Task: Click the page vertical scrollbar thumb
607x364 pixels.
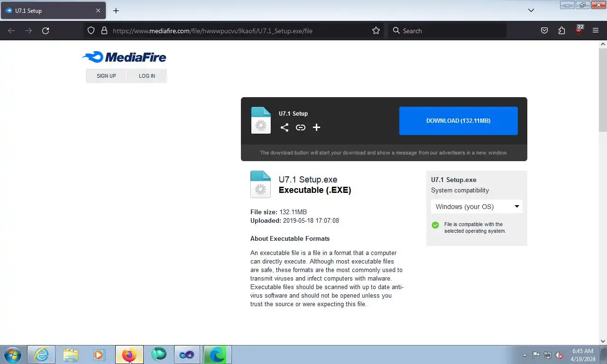Action: (x=603, y=90)
